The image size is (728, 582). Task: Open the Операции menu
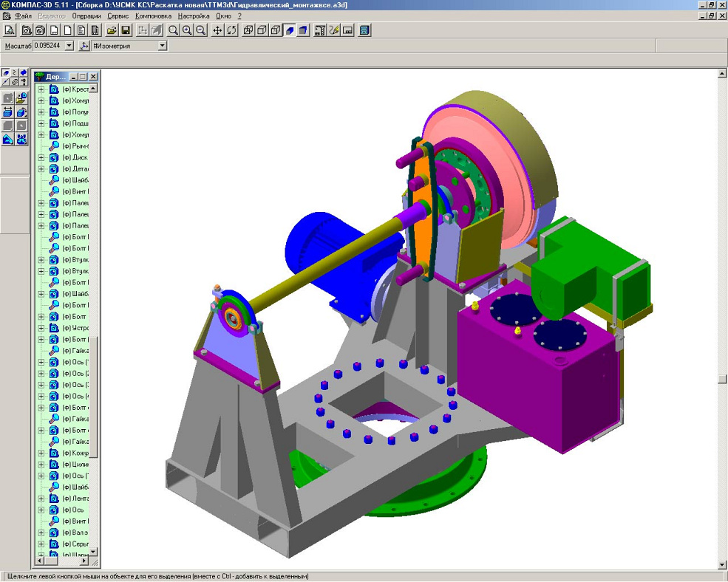pos(86,16)
